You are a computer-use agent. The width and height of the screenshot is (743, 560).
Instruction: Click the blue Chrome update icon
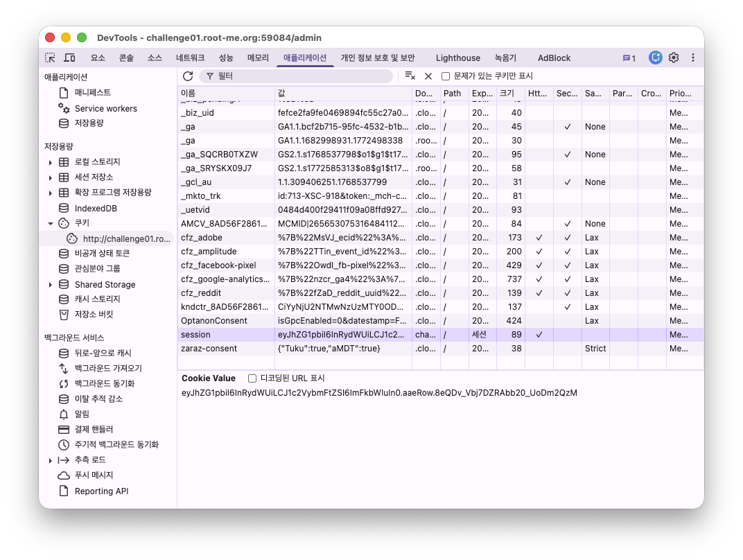(656, 58)
